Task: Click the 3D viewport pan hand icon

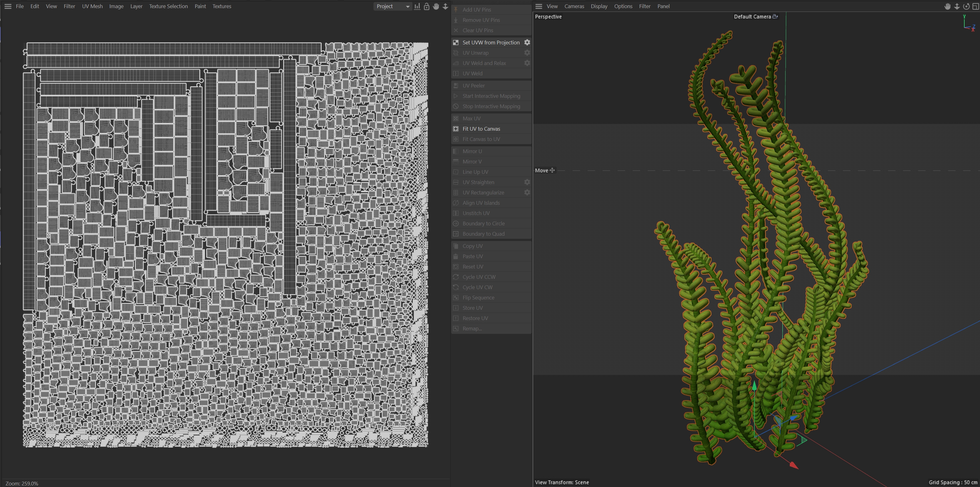Action: coord(947,7)
